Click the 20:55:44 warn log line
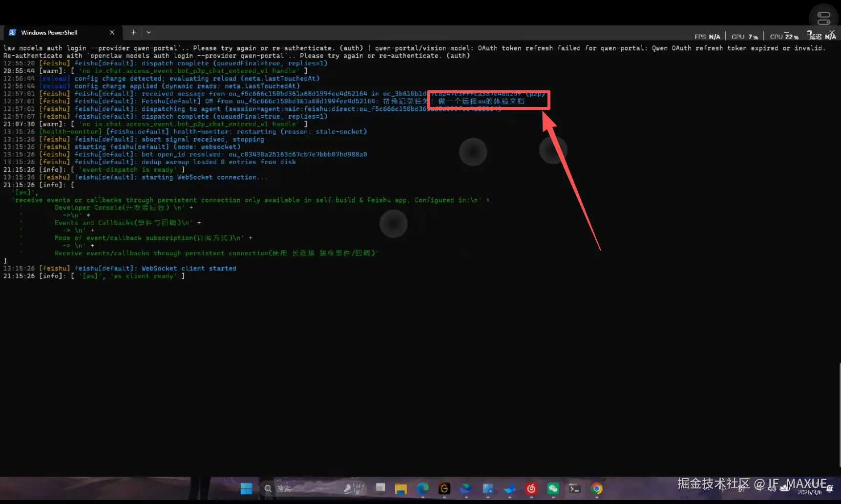This screenshot has height=504, width=841. [x=155, y=71]
